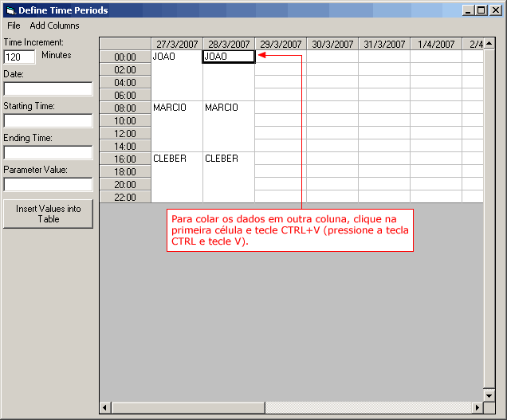Open the Add Columns menu
Screen dimensions: 507x420
coord(54,26)
